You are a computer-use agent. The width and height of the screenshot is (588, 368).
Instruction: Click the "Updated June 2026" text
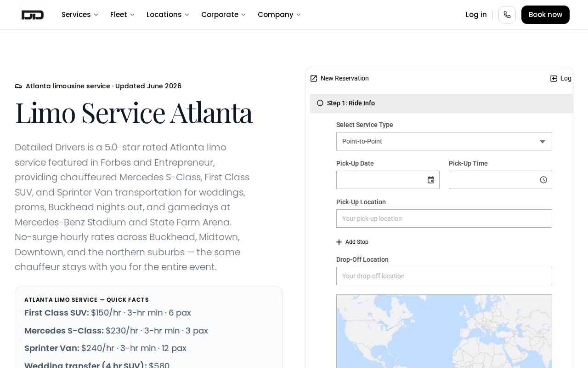tap(148, 86)
